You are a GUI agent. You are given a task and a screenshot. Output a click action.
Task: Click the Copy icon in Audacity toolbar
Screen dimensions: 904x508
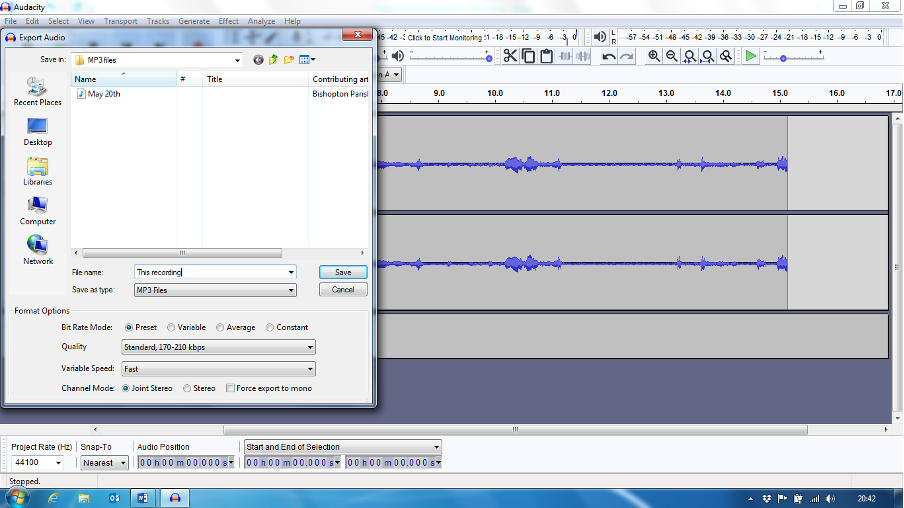pos(528,56)
